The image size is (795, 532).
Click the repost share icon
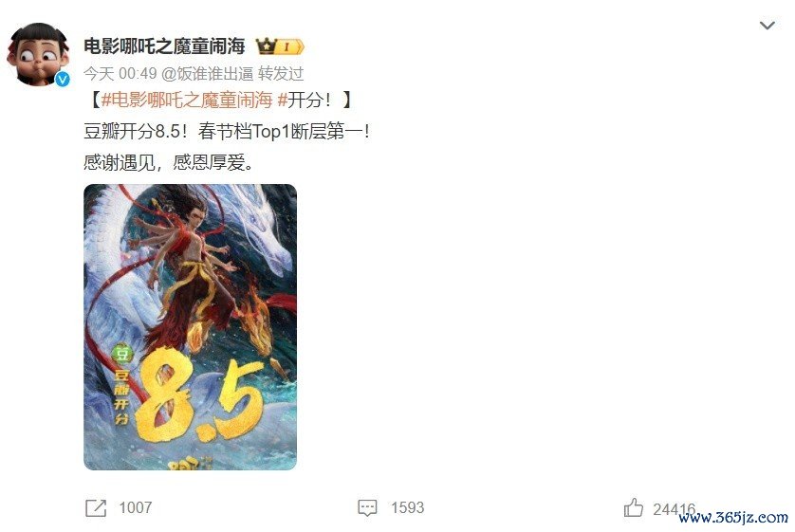[x=96, y=507]
